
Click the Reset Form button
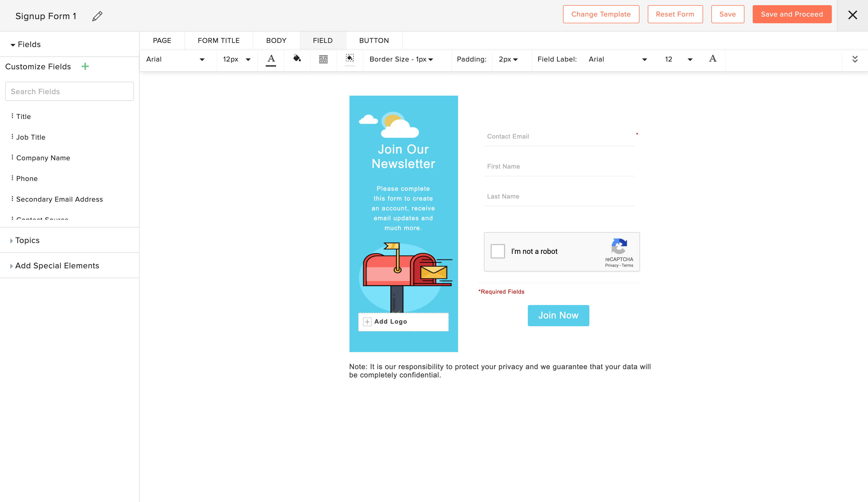click(x=675, y=14)
